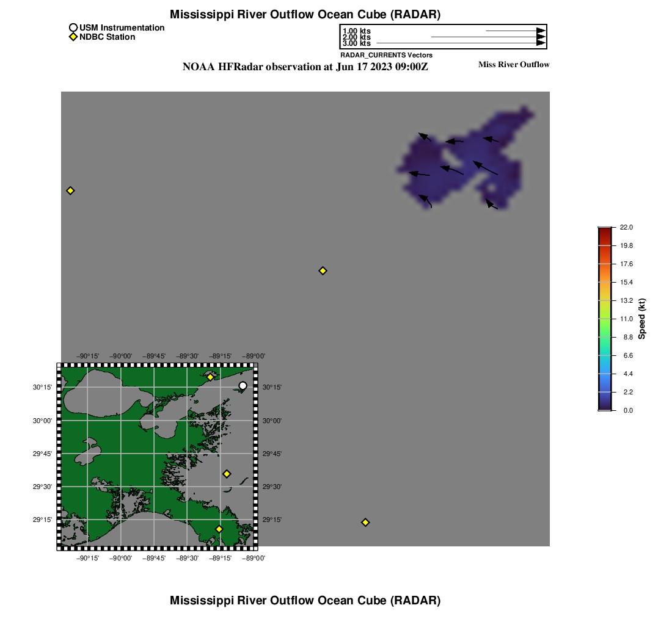The image size is (672, 641).
Task: Click the NDBC Station diamond legend icon
Action: pos(73,37)
